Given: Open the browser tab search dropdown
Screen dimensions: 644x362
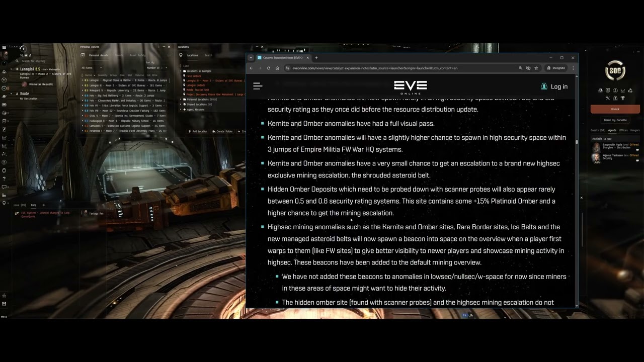Looking at the screenshot, I should coord(251,57).
